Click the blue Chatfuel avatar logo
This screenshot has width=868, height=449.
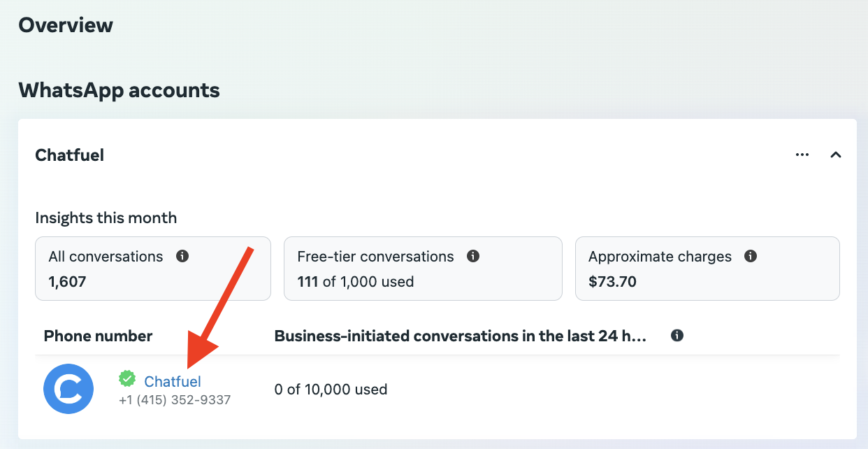click(68, 389)
